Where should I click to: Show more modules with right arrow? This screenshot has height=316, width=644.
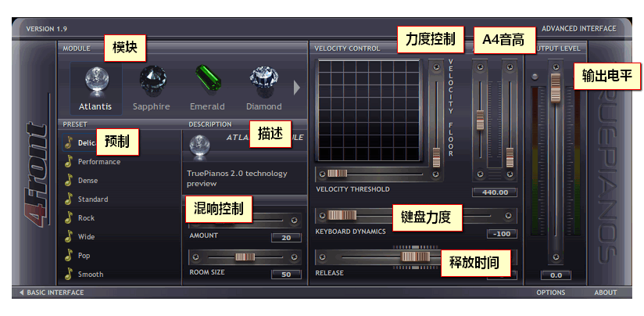pos(296,88)
